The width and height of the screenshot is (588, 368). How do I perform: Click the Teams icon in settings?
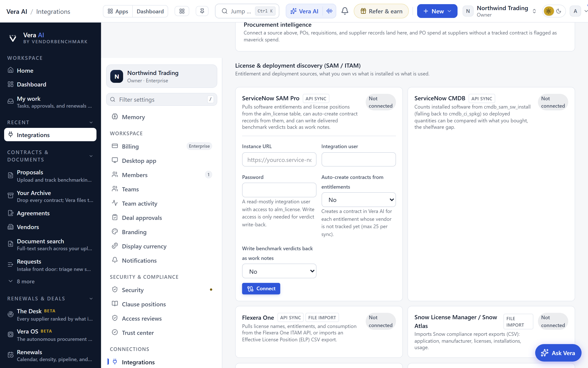coord(115,189)
